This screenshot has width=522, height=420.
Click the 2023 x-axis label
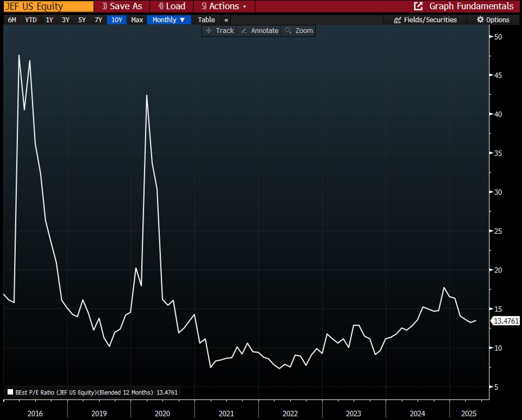click(354, 414)
